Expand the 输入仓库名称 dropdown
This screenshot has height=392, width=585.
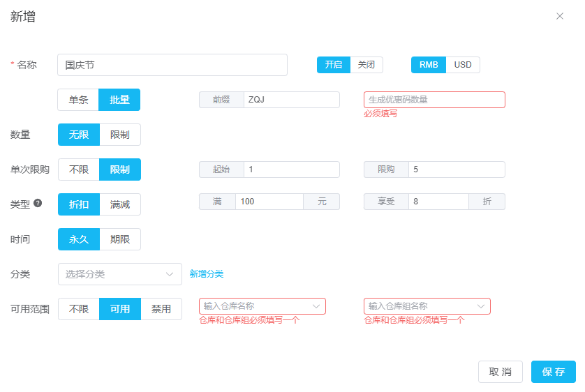coord(262,306)
